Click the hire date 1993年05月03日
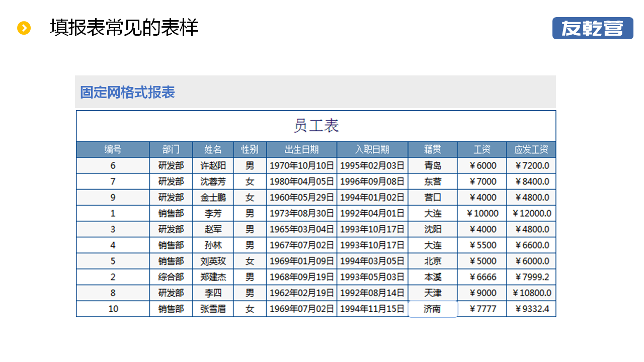 click(372, 277)
